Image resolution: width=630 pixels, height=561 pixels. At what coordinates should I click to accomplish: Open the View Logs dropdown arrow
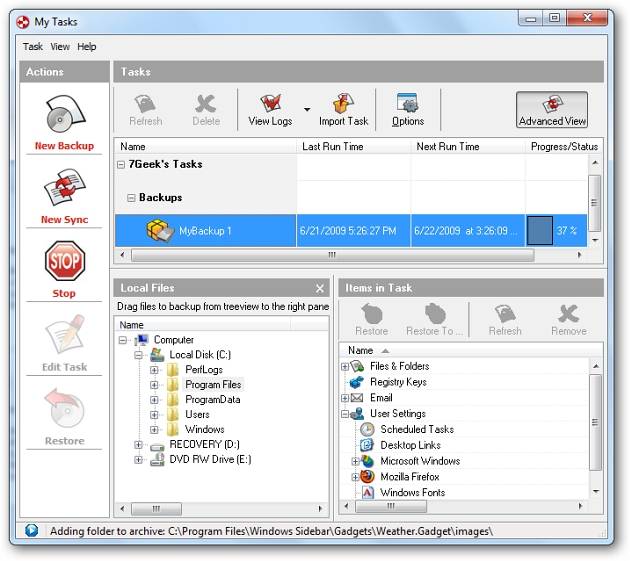pos(307,109)
